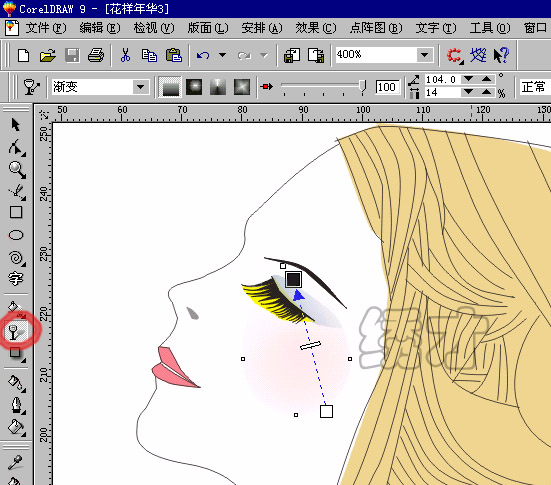Click the Print icon in toolbar
This screenshot has width=551, height=485.
pos(96,55)
